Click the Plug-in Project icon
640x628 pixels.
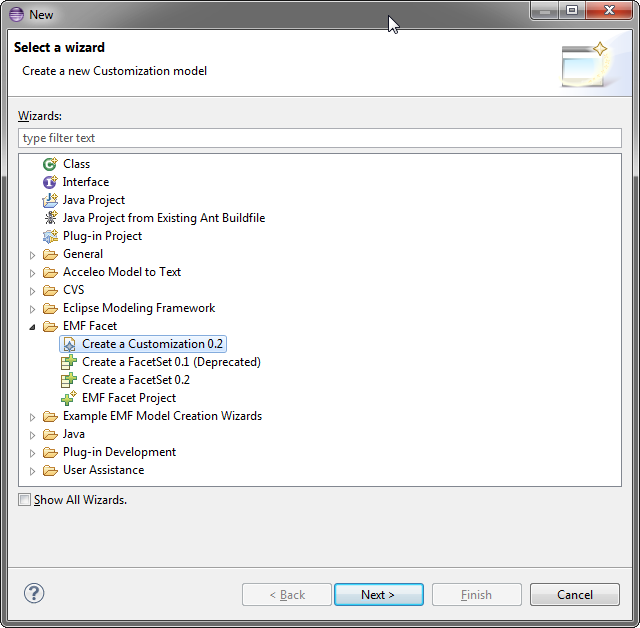point(50,236)
